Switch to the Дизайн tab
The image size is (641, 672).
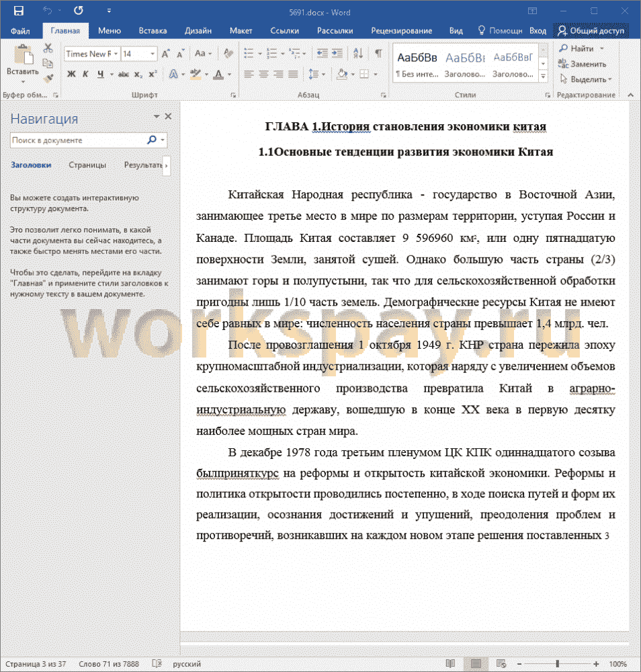coord(198,31)
